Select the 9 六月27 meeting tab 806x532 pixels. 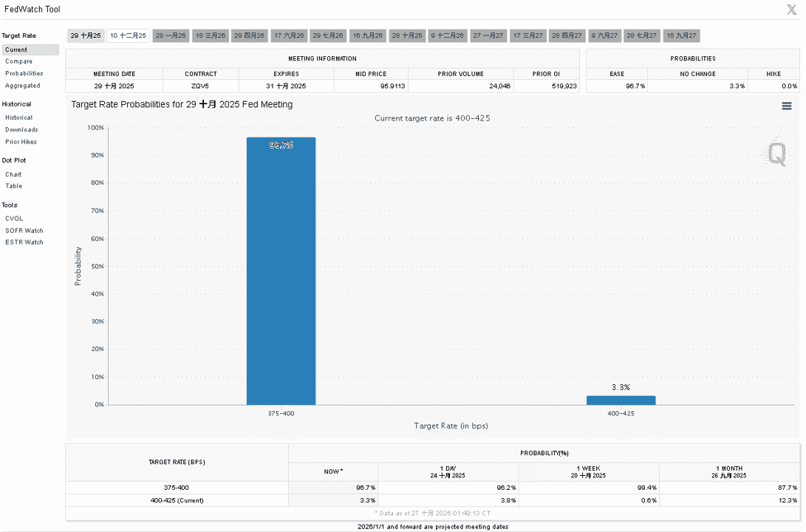(604, 35)
